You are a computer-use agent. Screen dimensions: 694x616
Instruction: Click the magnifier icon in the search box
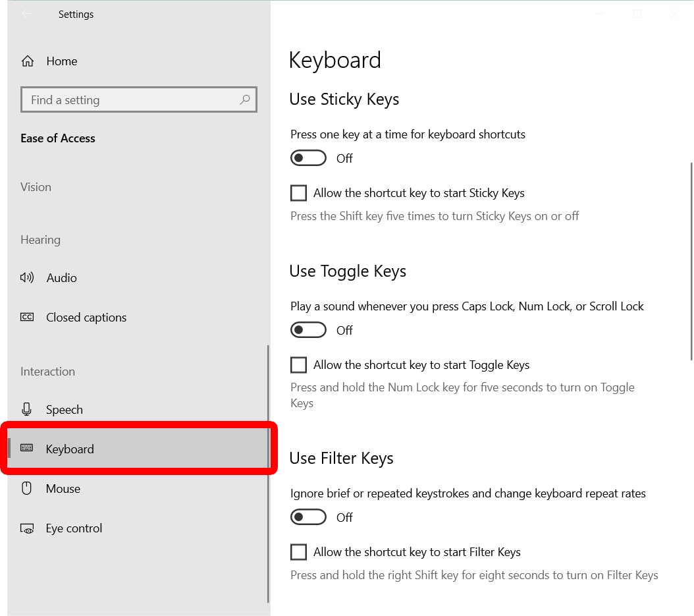pos(245,99)
